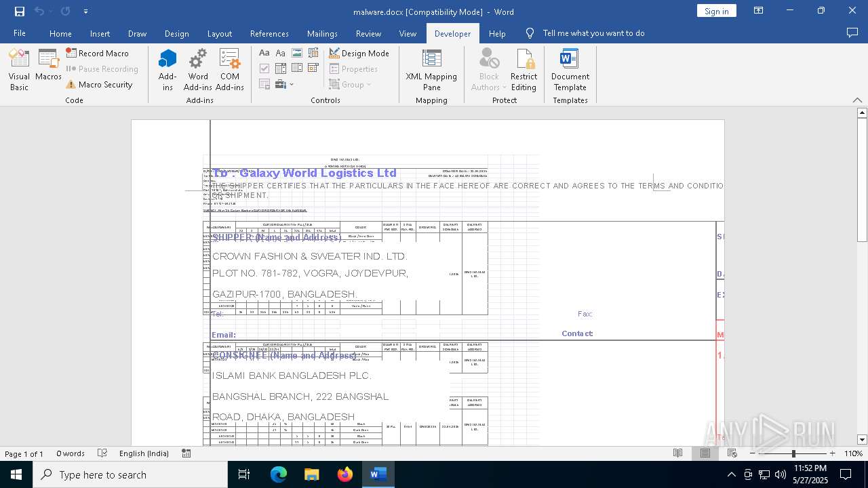Open spelling and proofing status icon
Screen dimensions: 868x488
[x=102, y=453]
